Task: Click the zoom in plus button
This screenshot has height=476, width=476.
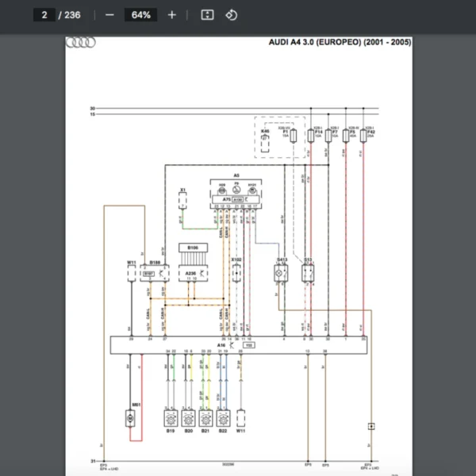Action: (x=172, y=15)
